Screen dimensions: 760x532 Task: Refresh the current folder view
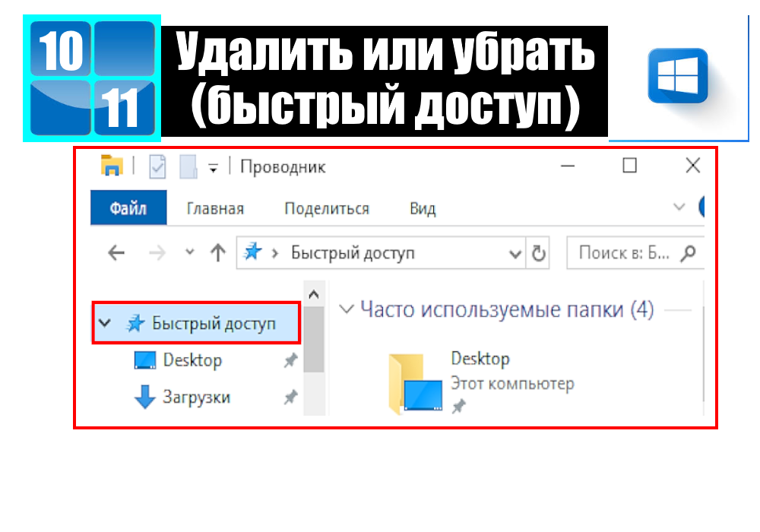tap(539, 253)
